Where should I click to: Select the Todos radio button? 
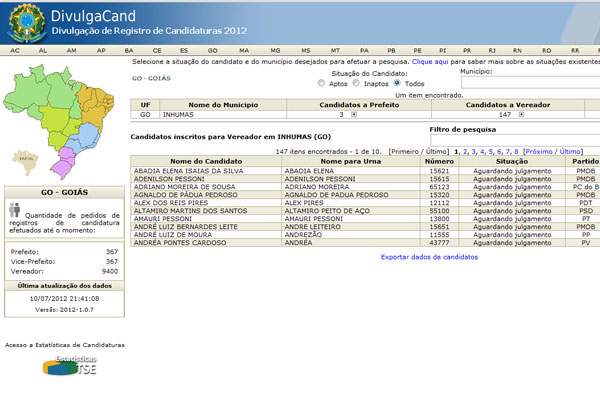click(x=397, y=83)
